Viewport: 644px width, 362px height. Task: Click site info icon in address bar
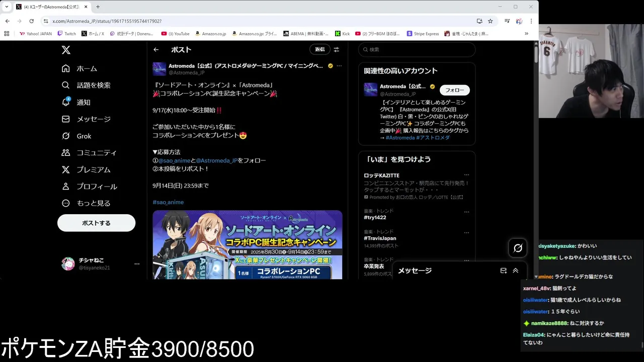click(46, 21)
